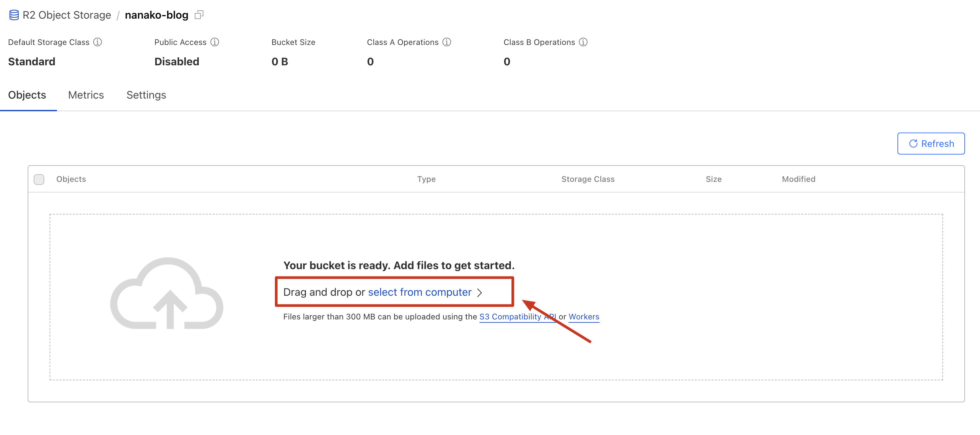Copy bucket name nanako-blog icon
Screen dimensions: 980x435
coord(199,15)
